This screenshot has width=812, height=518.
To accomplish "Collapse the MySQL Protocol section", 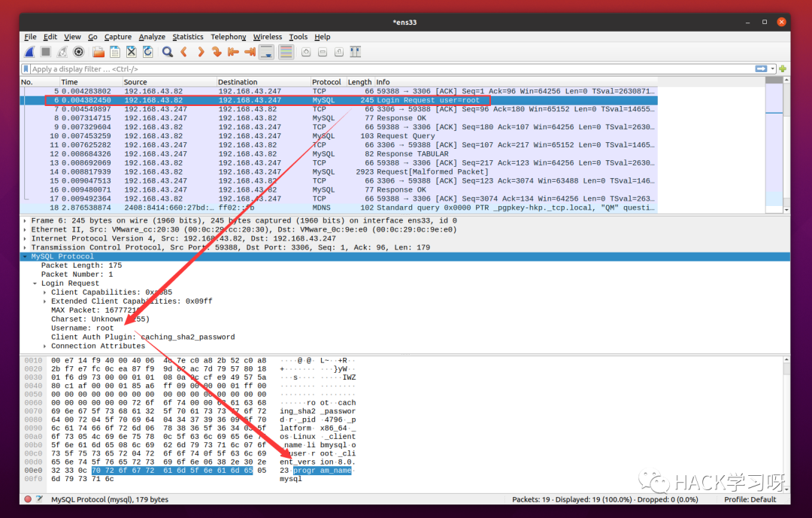I will click(x=25, y=256).
